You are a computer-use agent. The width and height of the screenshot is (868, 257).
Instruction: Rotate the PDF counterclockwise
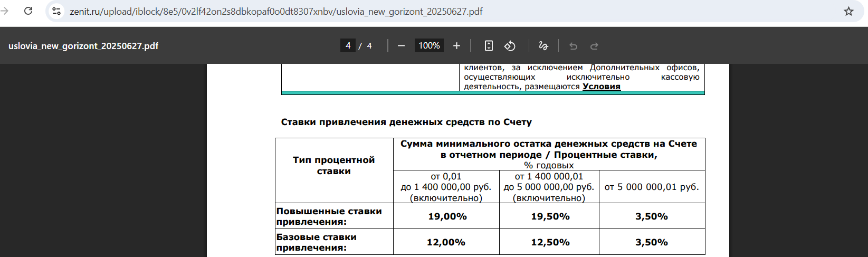click(x=510, y=46)
